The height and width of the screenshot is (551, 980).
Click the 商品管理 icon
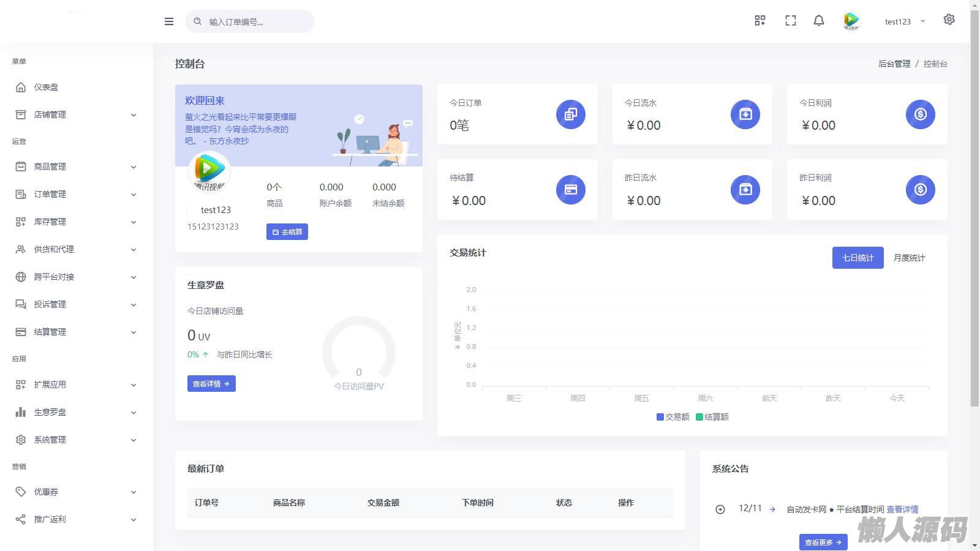(x=21, y=167)
